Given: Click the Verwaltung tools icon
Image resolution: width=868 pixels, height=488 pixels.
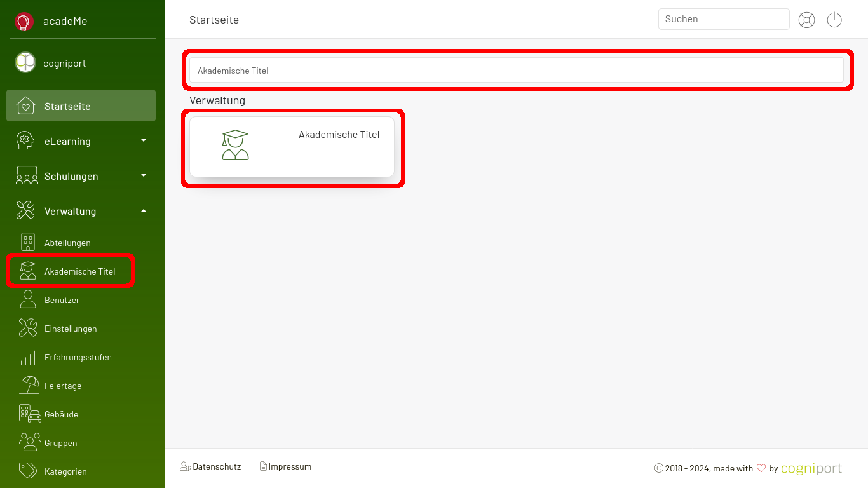Looking at the screenshot, I should pyautogui.click(x=25, y=210).
